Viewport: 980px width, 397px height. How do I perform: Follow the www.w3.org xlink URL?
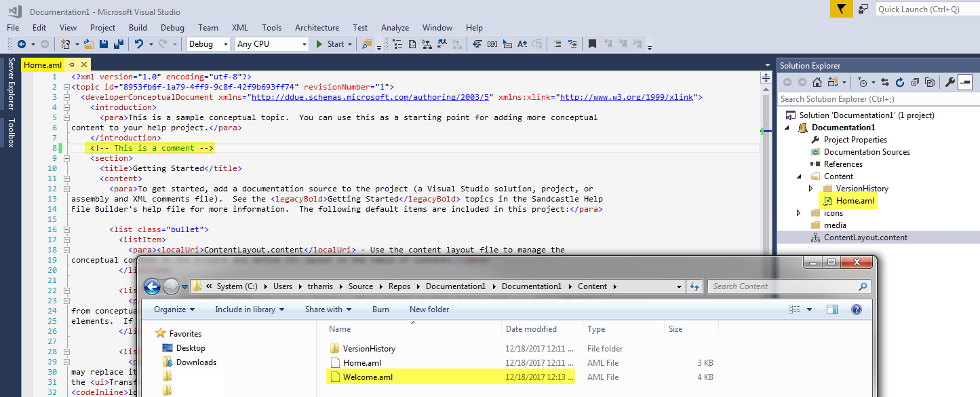click(x=627, y=97)
